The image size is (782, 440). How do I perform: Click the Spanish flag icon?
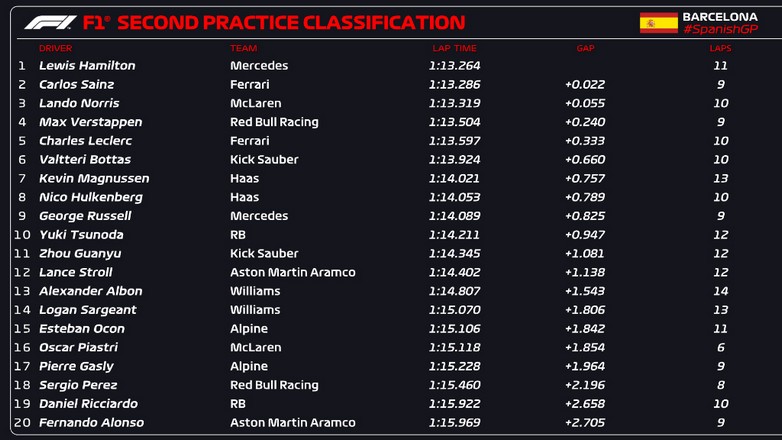(x=658, y=23)
